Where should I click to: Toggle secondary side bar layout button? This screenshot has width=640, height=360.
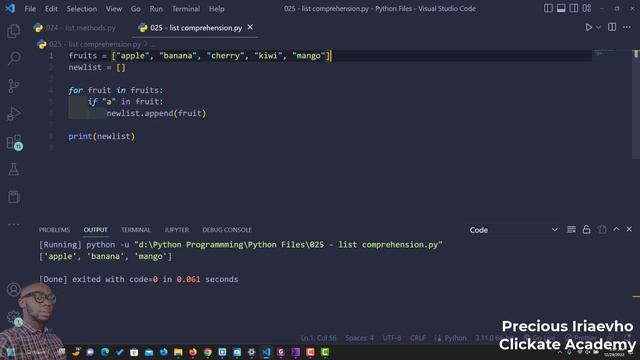[574, 8]
